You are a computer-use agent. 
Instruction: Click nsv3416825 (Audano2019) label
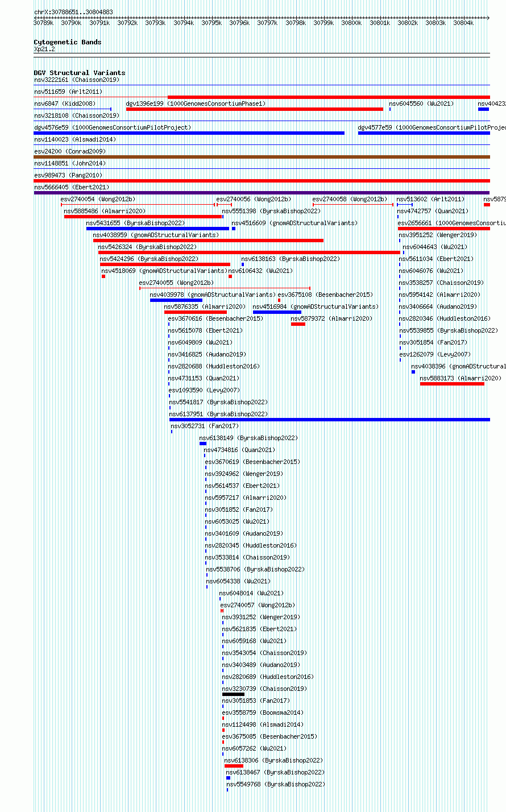(x=207, y=355)
